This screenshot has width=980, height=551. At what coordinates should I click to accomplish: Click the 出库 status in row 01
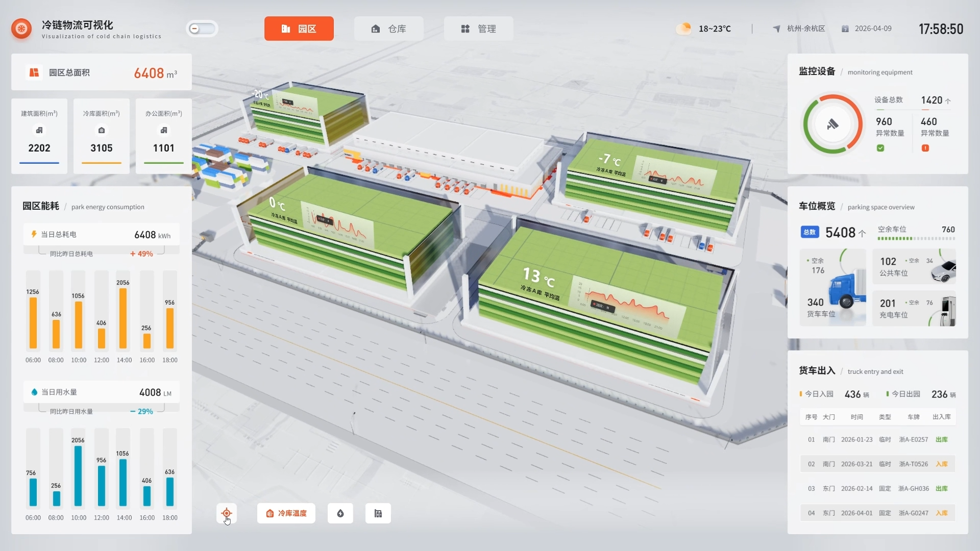coord(942,439)
